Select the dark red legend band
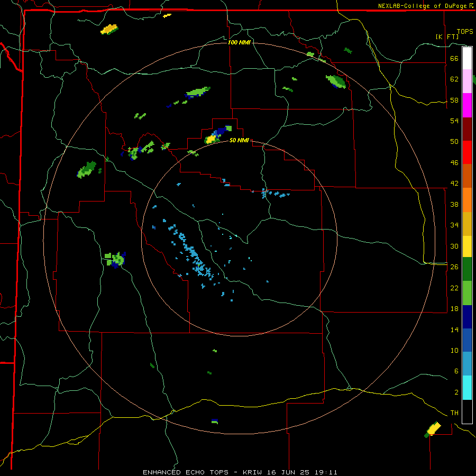This screenshot has height=476, width=476. (x=467, y=129)
